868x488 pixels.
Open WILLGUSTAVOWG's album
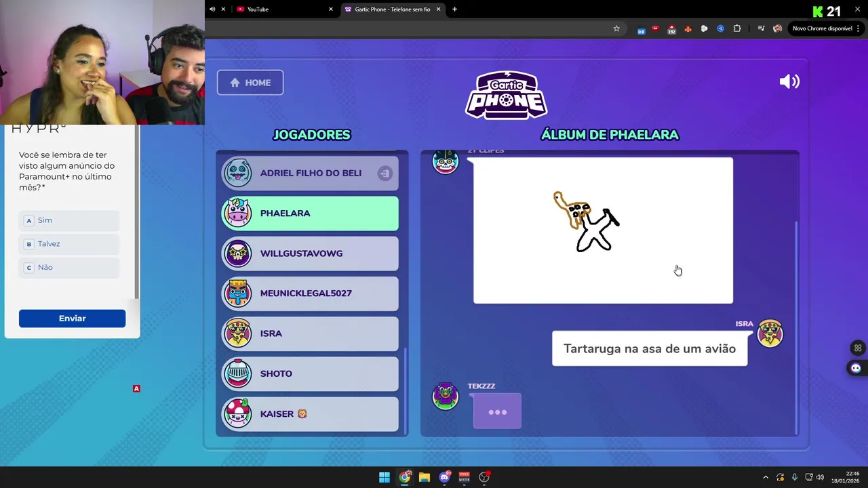[x=310, y=253]
